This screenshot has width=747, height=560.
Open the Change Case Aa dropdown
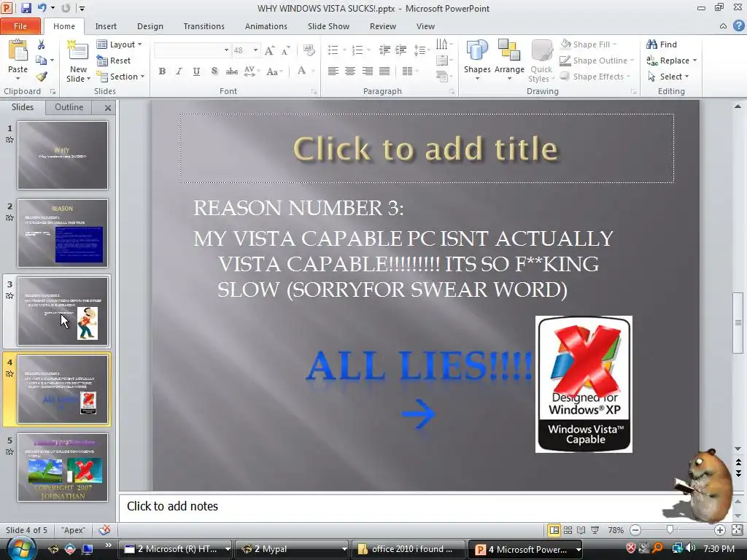274,71
